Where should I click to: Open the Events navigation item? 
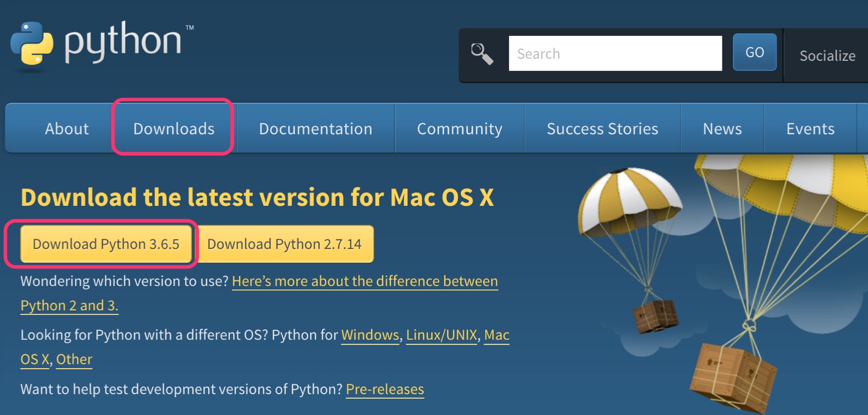[810, 129]
